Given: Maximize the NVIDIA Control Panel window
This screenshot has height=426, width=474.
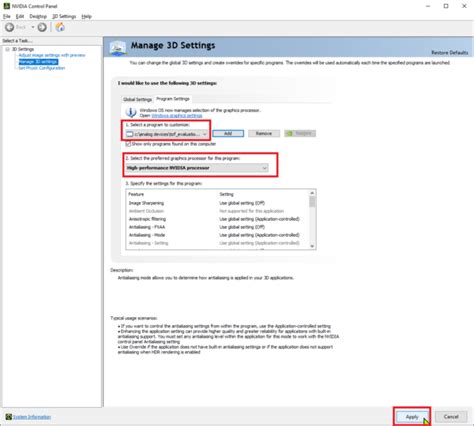Looking at the screenshot, I should (x=446, y=6).
